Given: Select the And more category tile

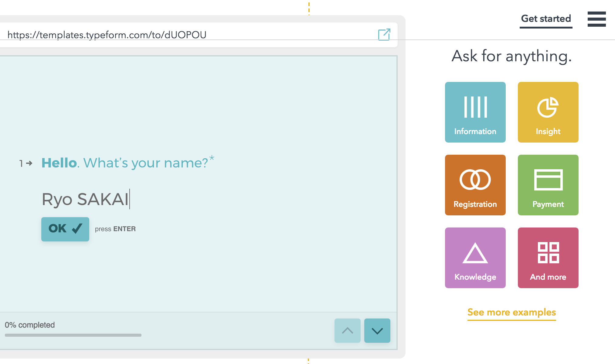Looking at the screenshot, I should tap(548, 258).
